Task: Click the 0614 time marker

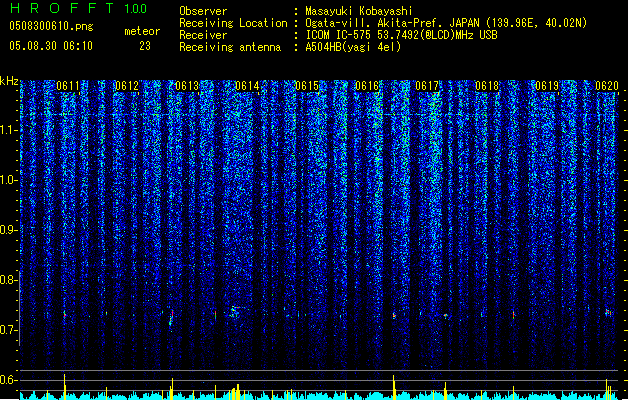Action: pyautogui.click(x=247, y=86)
